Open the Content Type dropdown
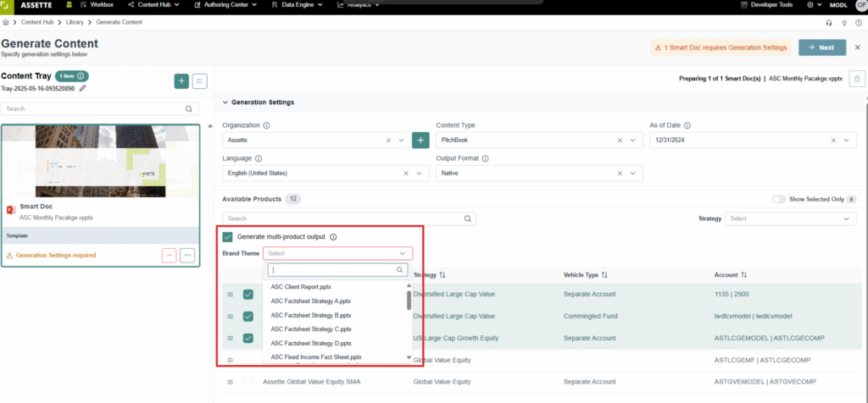Screen dimensions: 868x403 632,141
